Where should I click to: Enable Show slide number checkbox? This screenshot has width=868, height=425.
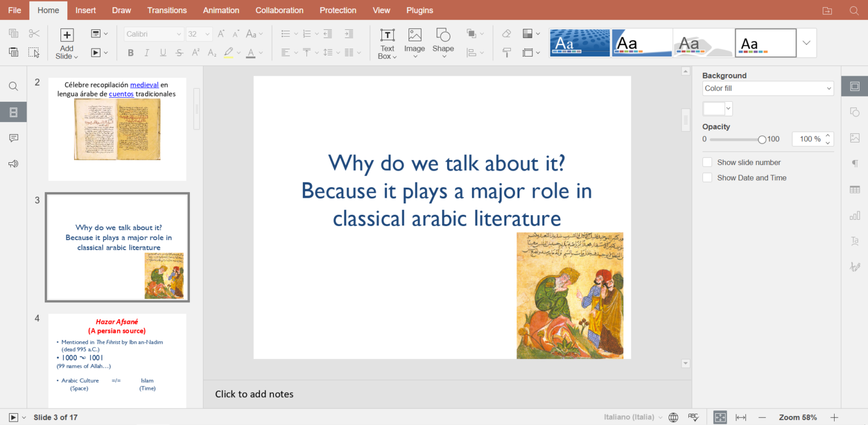pos(707,162)
